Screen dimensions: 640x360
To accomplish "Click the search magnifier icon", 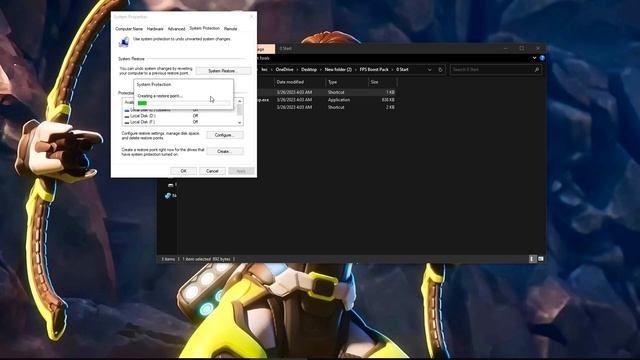I will pyautogui.click(x=537, y=70).
